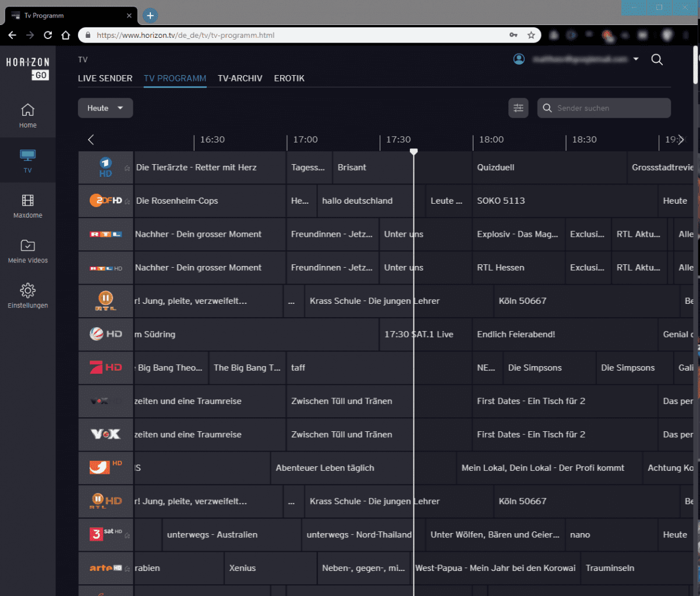The height and width of the screenshot is (596, 700).
Task: Open SOKO 5113 programme entry
Action: pyautogui.click(x=565, y=201)
